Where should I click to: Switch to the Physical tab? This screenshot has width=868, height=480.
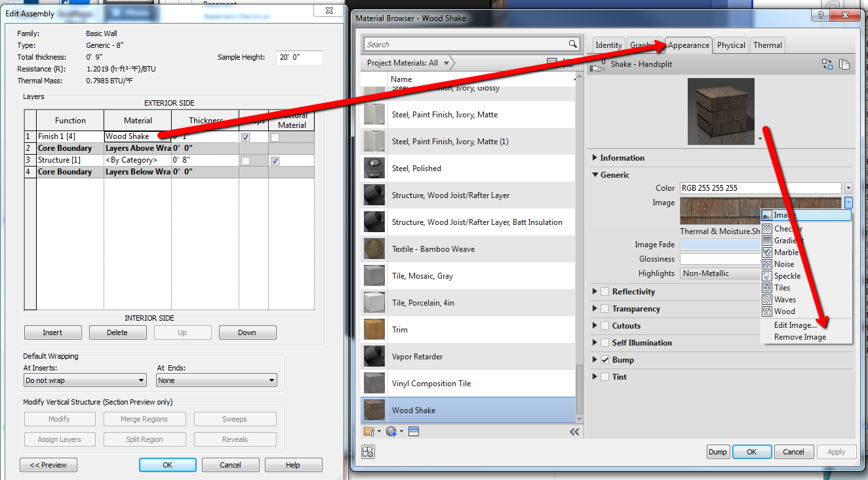click(x=730, y=45)
